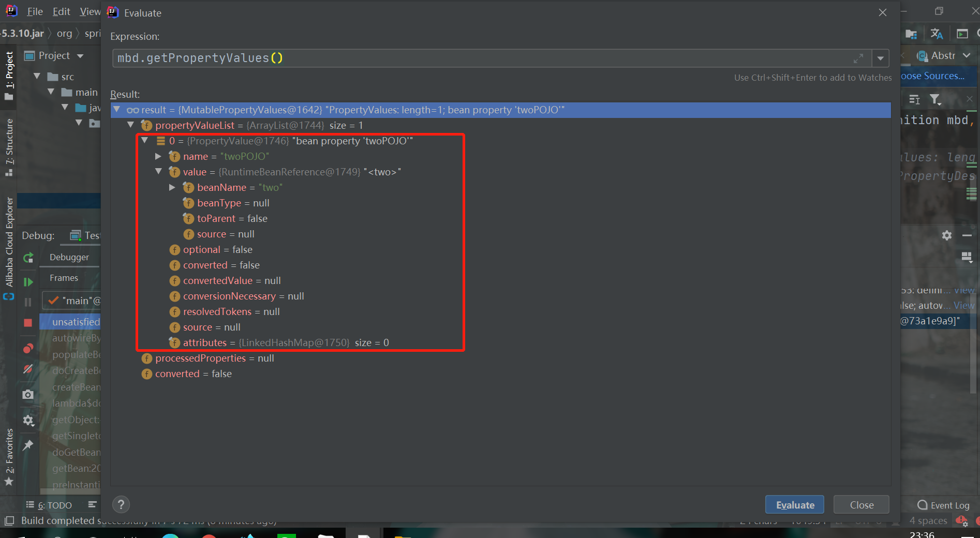Open the 1: Project tool window tab
Viewport: 980px width, 538px height.
tap(9, 76)
